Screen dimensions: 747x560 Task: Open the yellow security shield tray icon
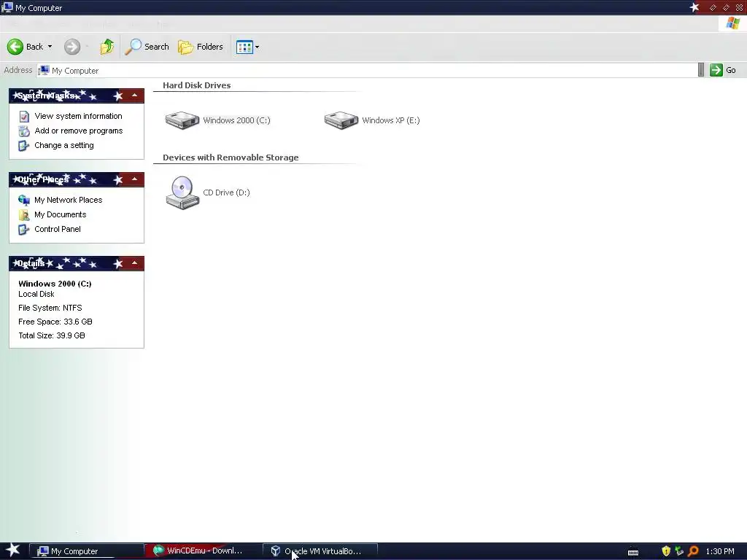(x=666, y=551)
